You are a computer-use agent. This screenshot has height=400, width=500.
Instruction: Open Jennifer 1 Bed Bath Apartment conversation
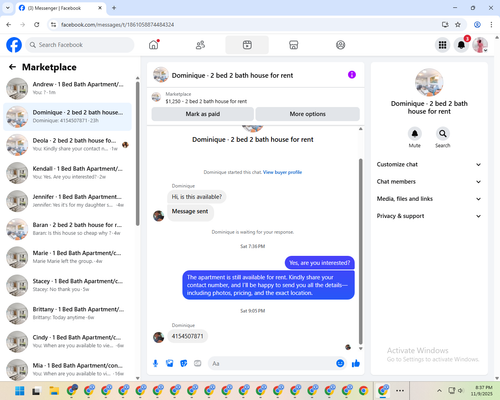pos(67,201)
